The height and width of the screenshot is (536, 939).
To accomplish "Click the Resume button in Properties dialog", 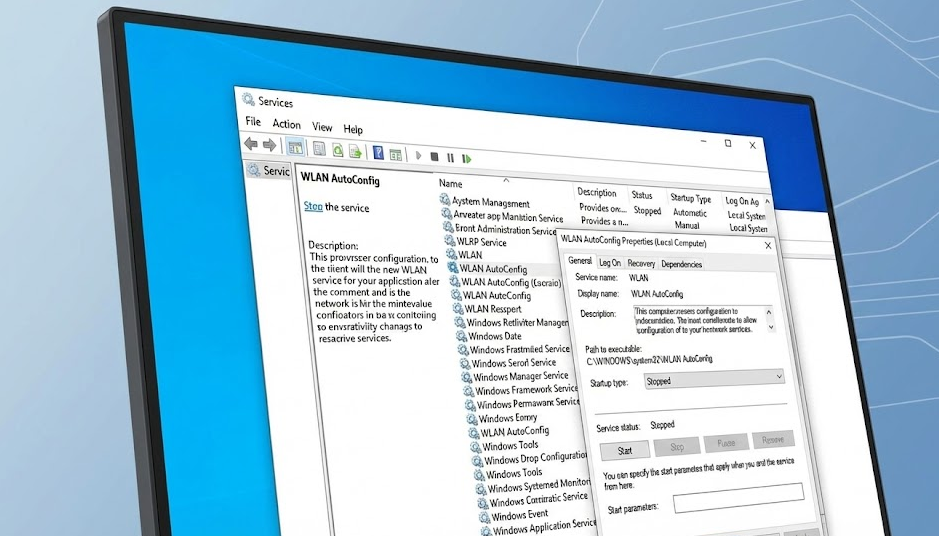I will click(773, 440).
